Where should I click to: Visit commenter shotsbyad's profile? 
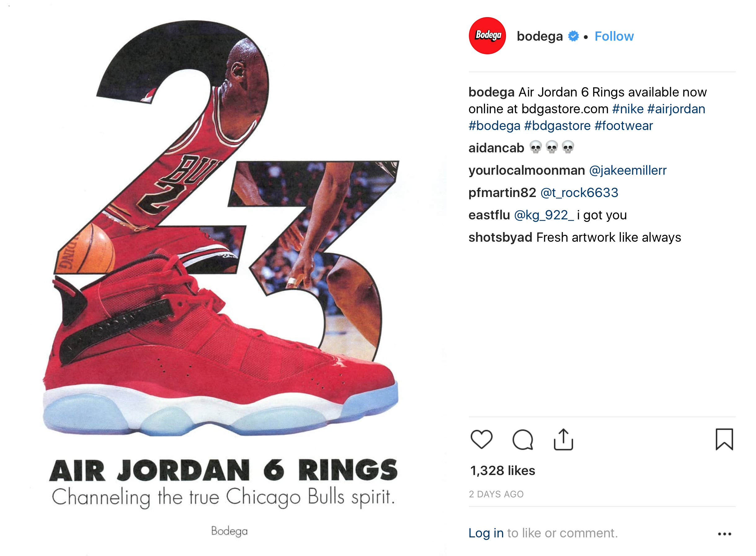click(x=500, y=237)
